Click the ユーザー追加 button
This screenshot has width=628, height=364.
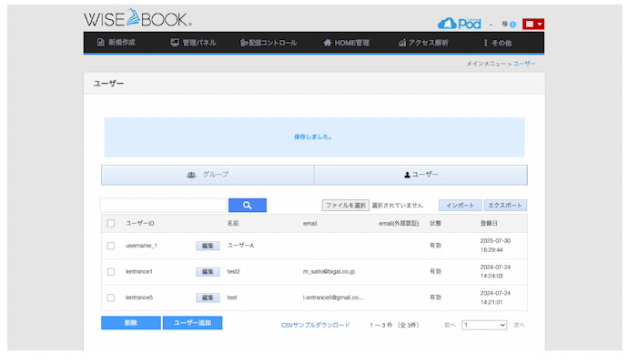192,323
